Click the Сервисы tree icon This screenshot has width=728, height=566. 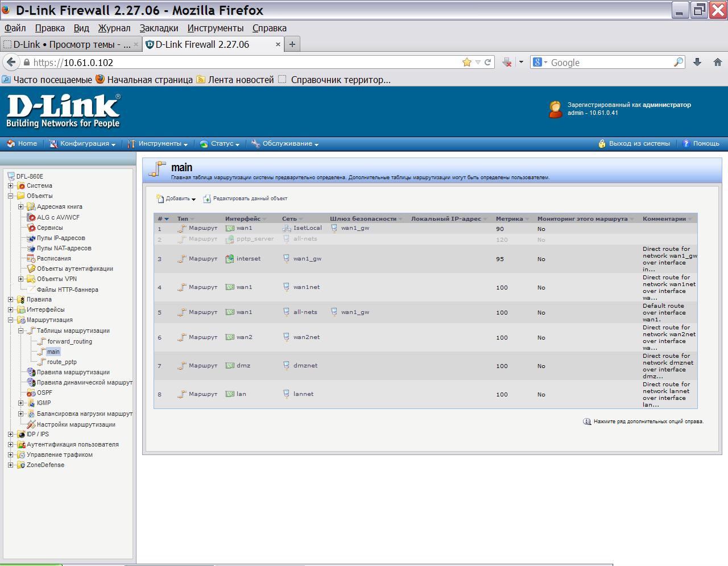tap(32, 228)
